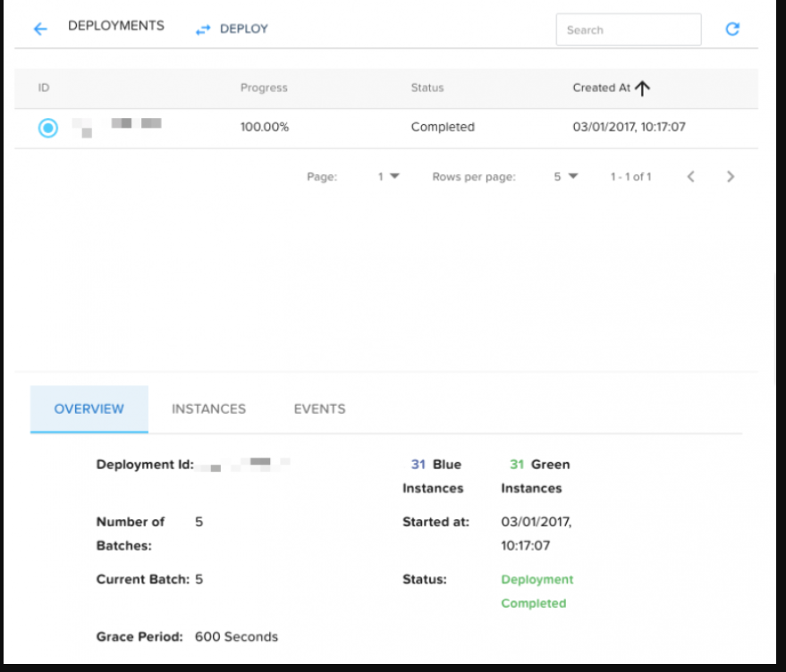Image resolution: width=786 pixels, height=672 pixels.
Task: Sort by the Progress column header
Action: click(x=264, y=88)
